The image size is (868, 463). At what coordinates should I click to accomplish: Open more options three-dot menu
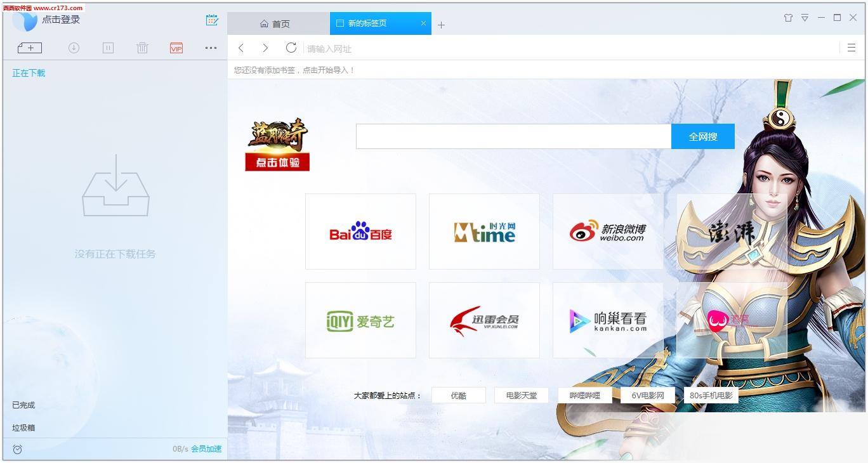tap(211, 48)
